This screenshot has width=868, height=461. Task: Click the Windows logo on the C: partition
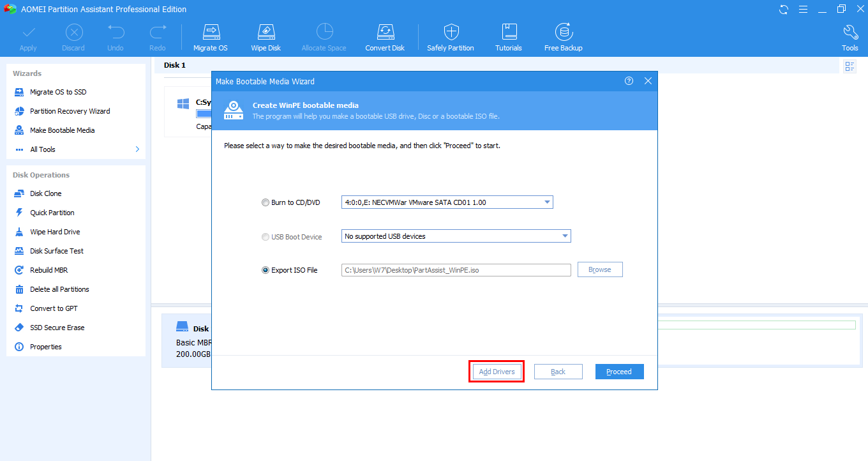point(183,103)
